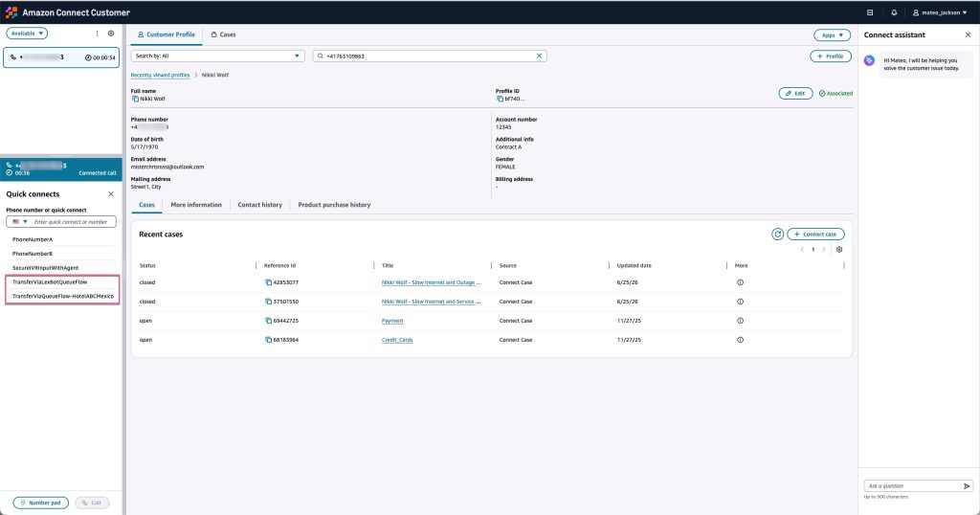This screenshot has height=515, width=980.
Task: Open the Credit_Cards case link
Action: pyautogui.click(x=397, y=340)
